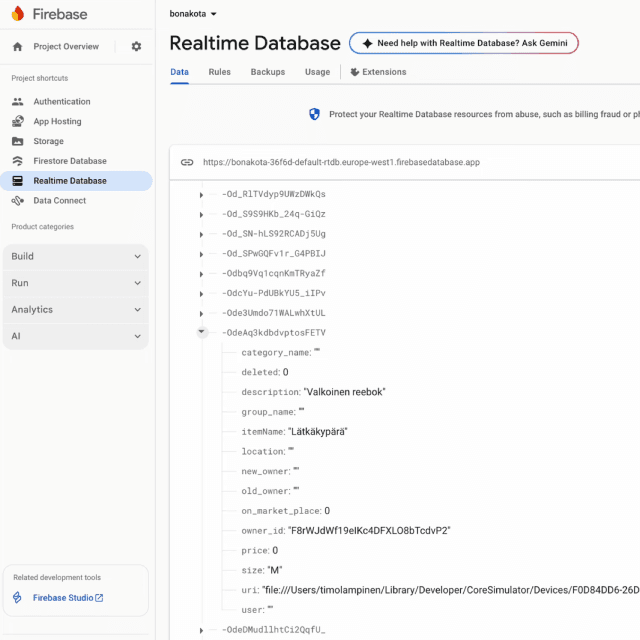Click the Storage folder icon

click(18, 141)
